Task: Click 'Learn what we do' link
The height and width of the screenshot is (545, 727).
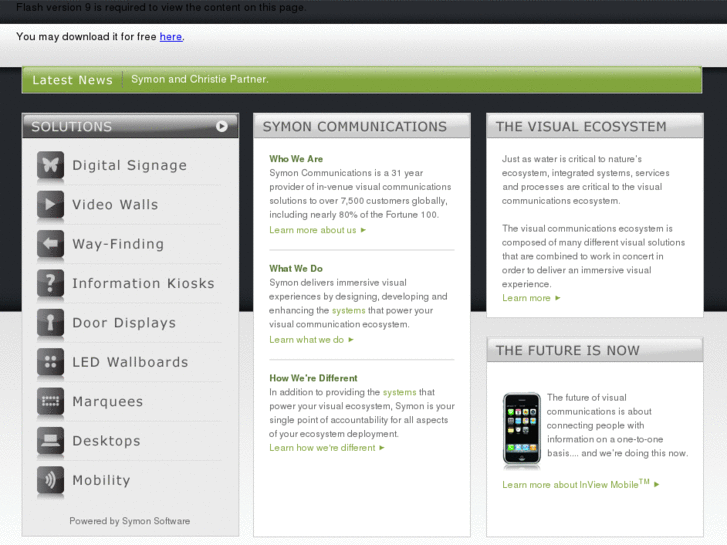Action: (x=311, y=340)
